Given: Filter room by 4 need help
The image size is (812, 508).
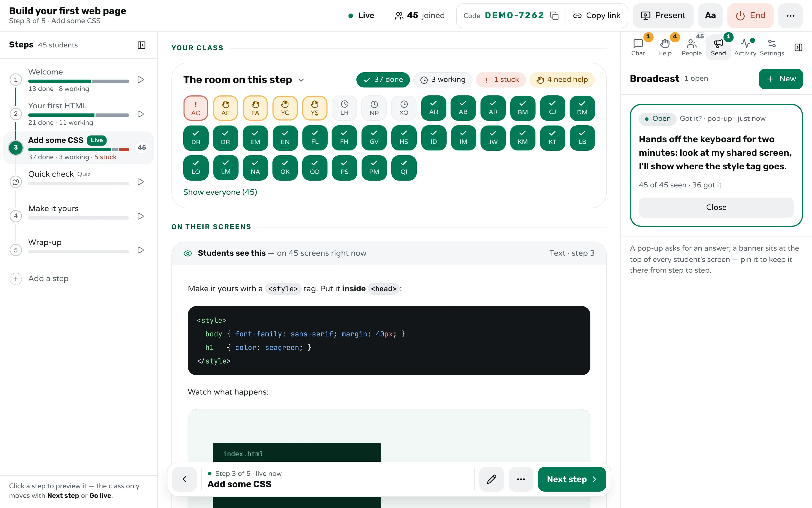Looking at the screenshot, I should coord(562,80).
